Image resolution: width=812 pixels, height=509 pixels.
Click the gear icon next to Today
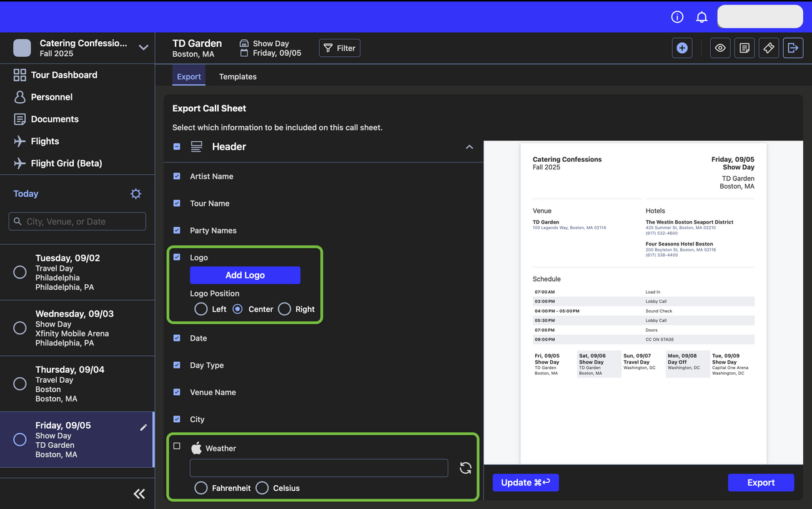136,194
